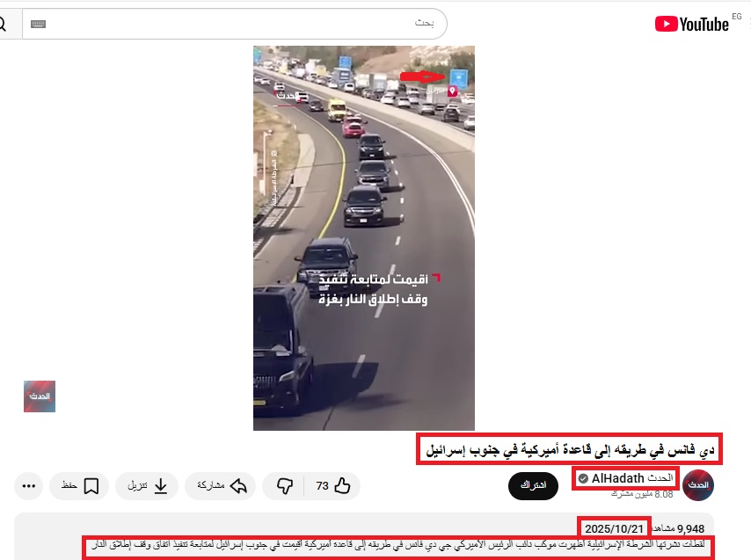
Task: Open the three-dots more actions menu
Action: 29,486
